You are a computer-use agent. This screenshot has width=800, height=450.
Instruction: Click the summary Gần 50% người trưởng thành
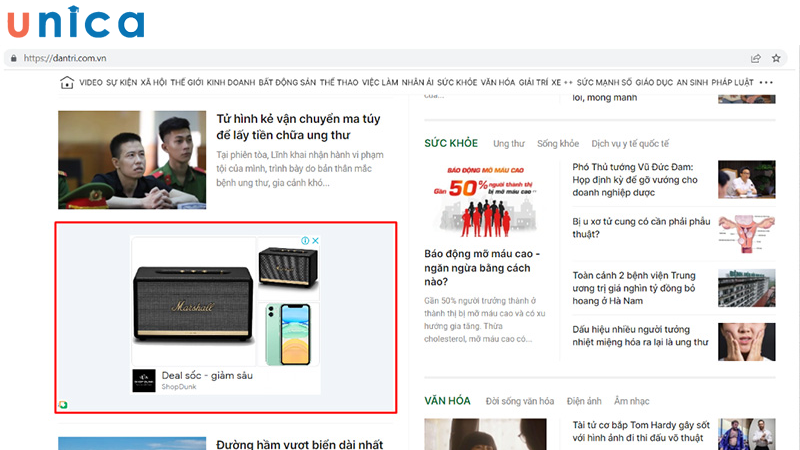485,320
